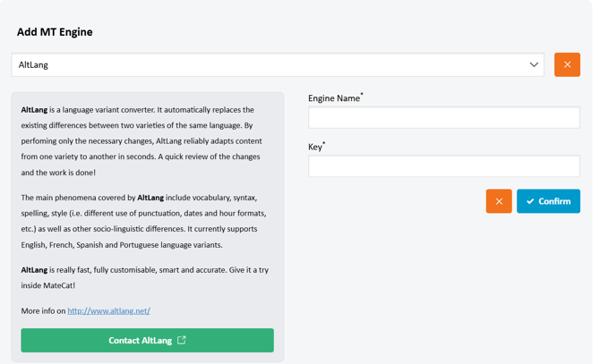Image resolution: width=600 pixels, height=364 pixels.
Task: Select the 'AltLang' text shown in the dropdown
Action: tap(33, 64)
